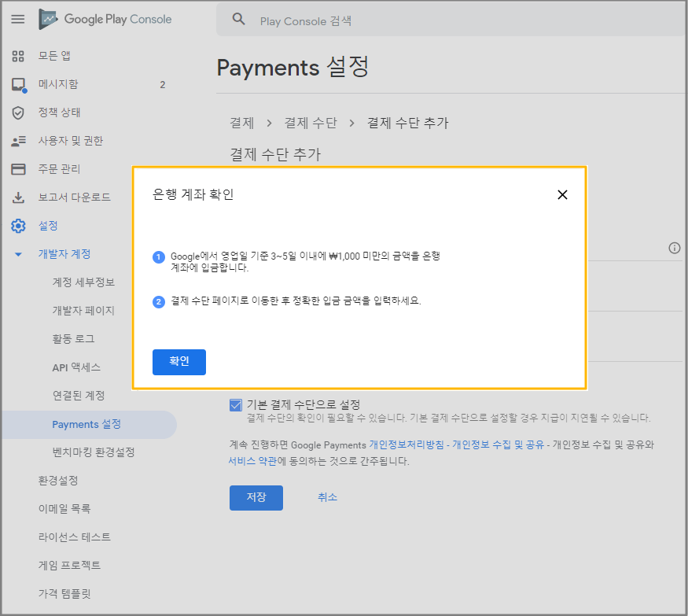
Task: Click the info icon at right edge
Action: pos(674,248)
